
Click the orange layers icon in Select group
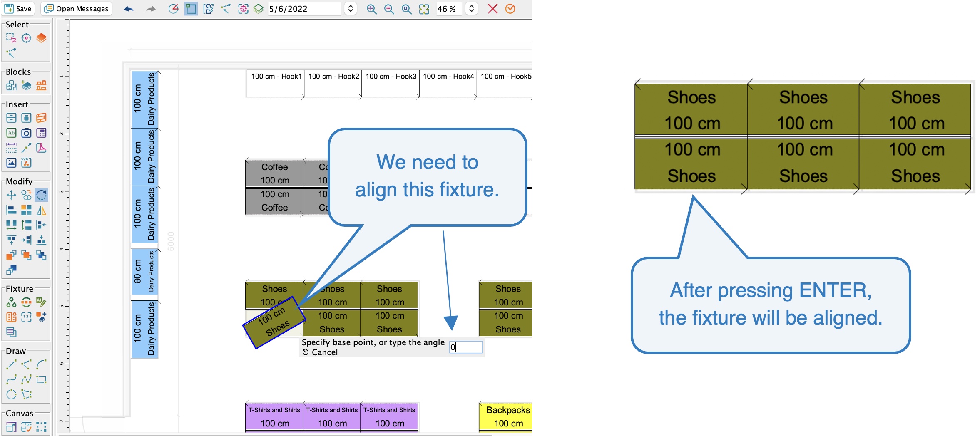41,38
